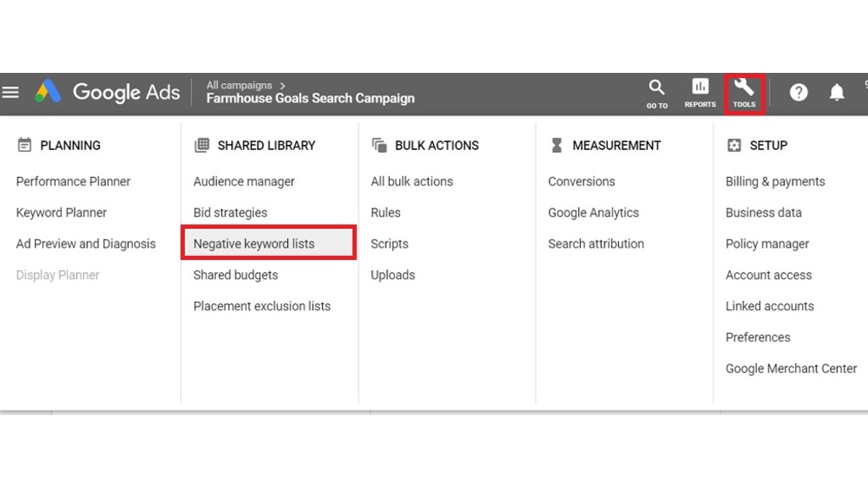Open Ad Preview and Diagnosis
This screenshot has width=868, height=488.
(86, 243)
